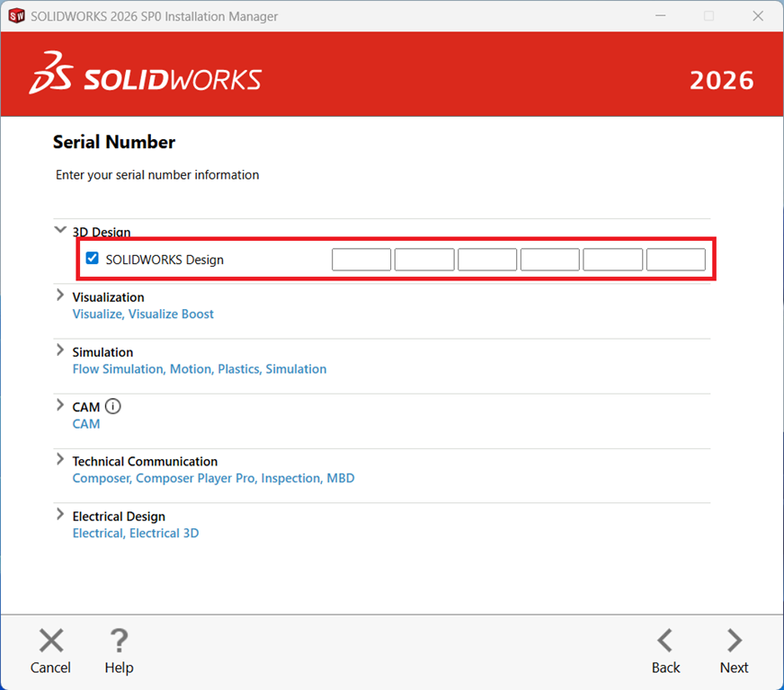The width and height of the screenshot is (784, 690).
Task: Expand the Visualization section
Action: pyautogui.click(x=60, y=296)
